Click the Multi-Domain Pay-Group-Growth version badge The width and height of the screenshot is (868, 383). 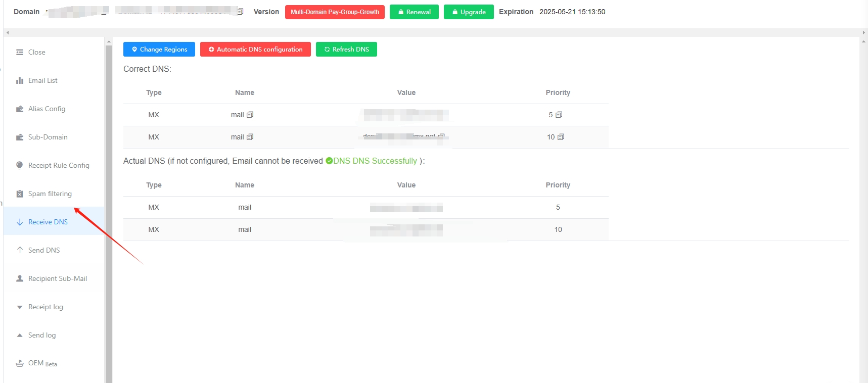(335, 12)
